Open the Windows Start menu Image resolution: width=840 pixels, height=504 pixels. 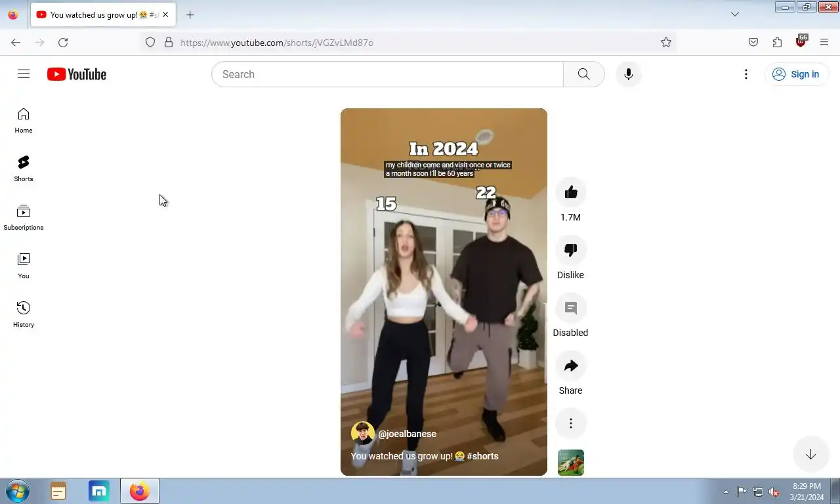(18, 492)
